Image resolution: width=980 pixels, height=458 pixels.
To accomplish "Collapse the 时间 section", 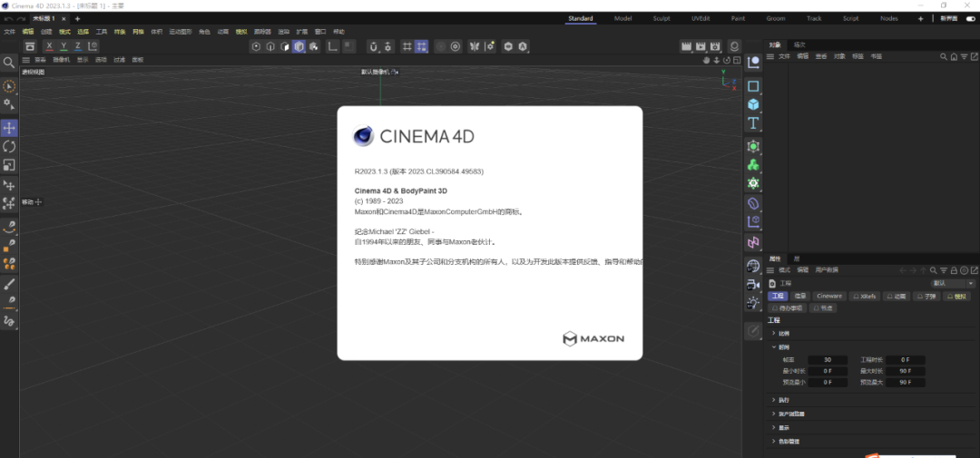I will pos(774,346).
